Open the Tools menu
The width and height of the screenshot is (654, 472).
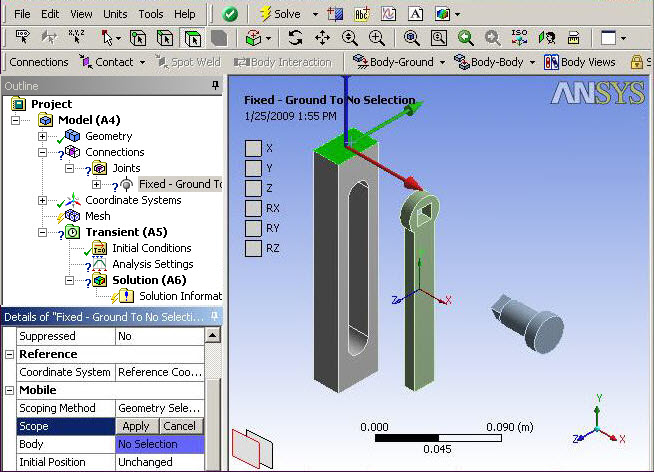click(151, 14)
